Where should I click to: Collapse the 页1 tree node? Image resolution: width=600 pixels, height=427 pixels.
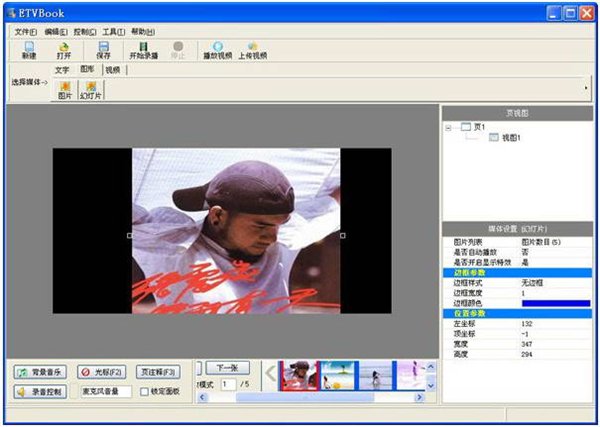(x=451, y=127)
